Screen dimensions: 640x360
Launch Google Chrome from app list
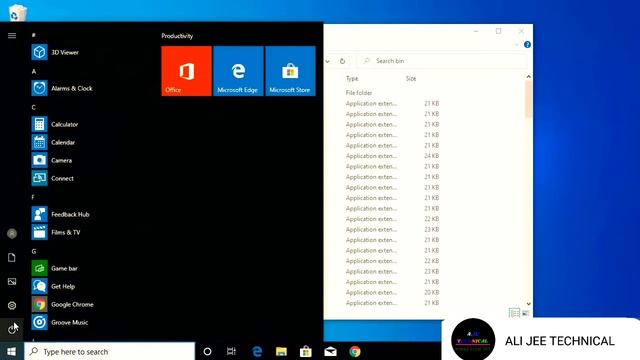[62, 304]
